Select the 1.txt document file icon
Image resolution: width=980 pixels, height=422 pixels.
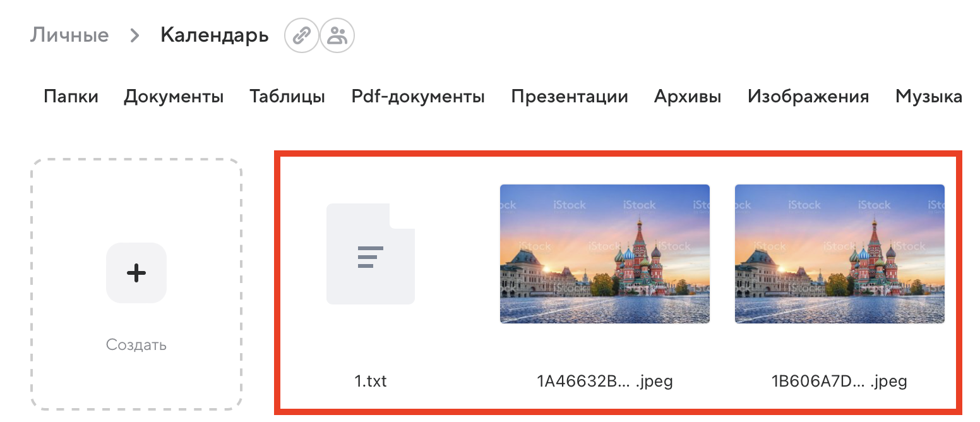tap(371, 254)
